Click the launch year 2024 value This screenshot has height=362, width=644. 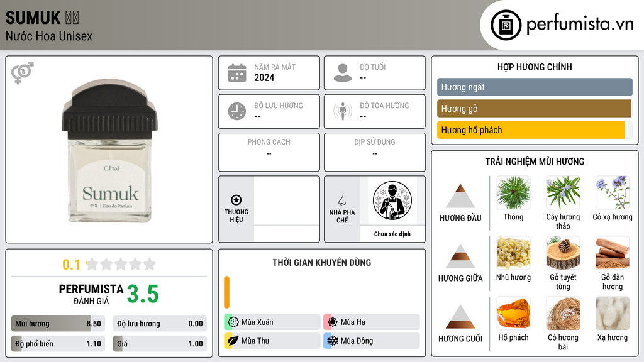coord(264,77)
